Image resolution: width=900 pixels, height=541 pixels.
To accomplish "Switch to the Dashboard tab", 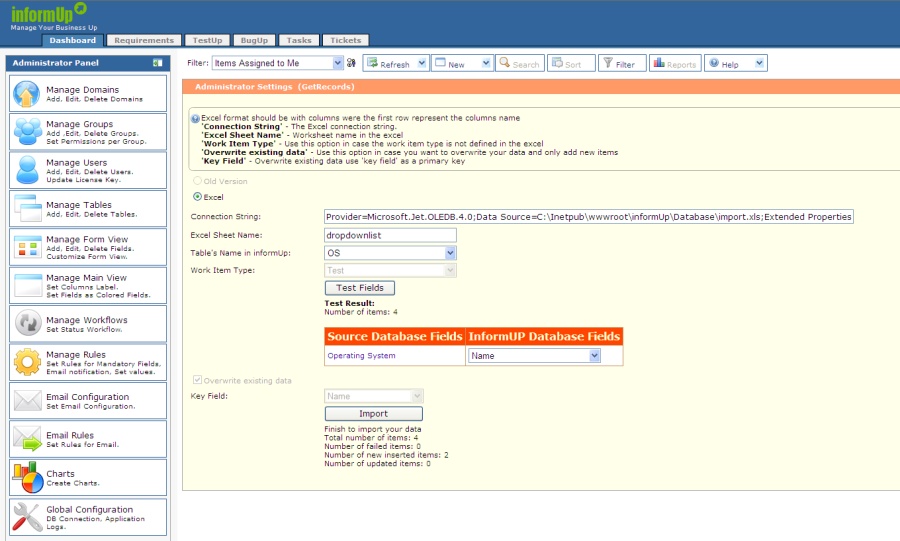I will click(72, 40).
